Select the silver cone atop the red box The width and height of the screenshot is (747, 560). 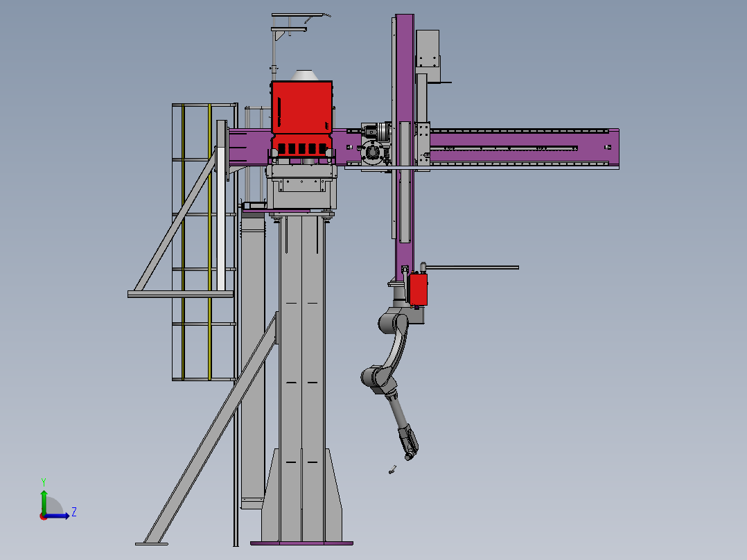304,76
